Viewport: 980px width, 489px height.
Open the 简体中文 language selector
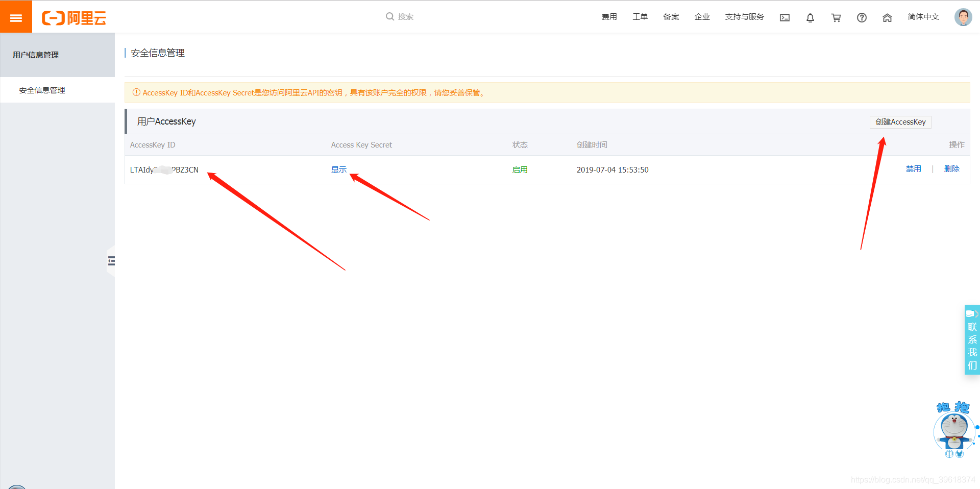(x=923, y=16)
